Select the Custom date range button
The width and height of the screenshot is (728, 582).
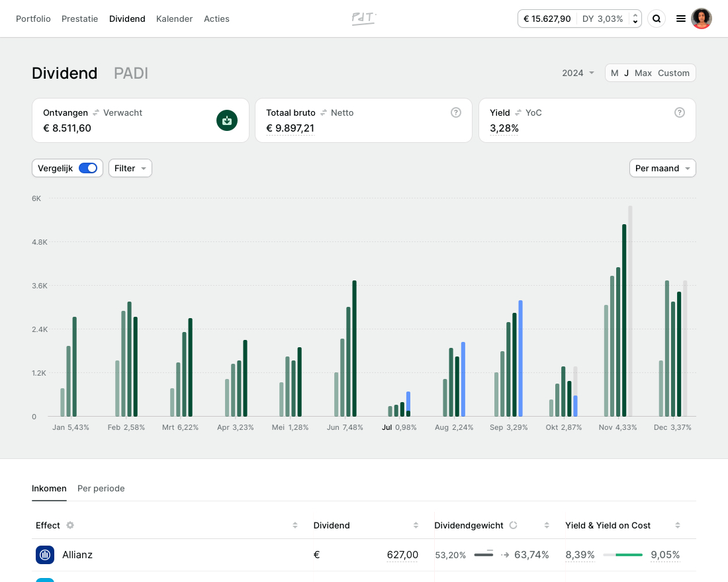pyautogui.click(x=673, y=73)
